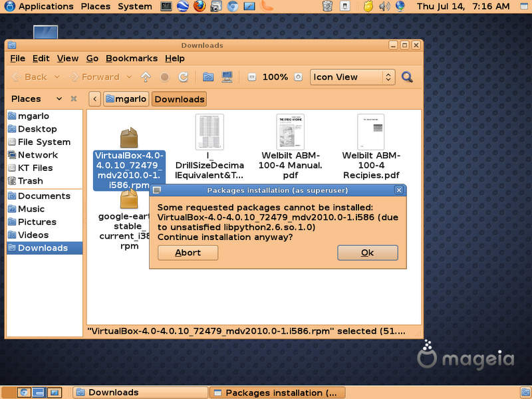Open Trash in the sidebar
The height and width of the screenshot is (399, 532).
pyautogui.click(x=44, y=181)
